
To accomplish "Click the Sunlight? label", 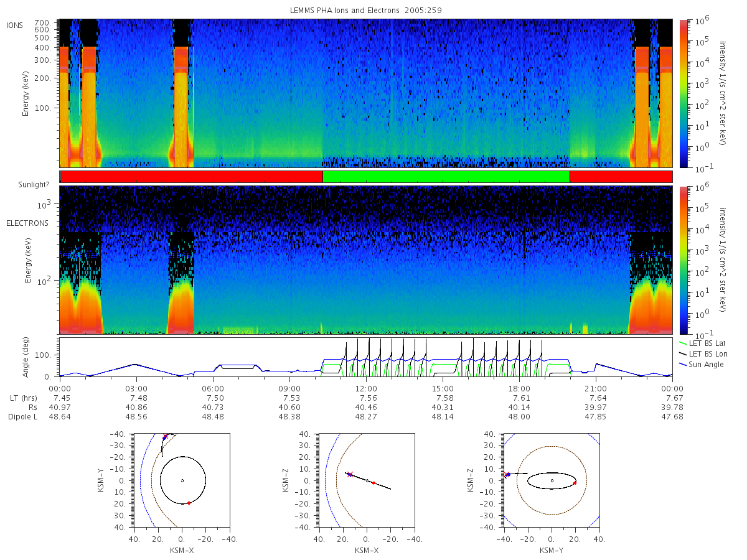I will click(25, 185).
